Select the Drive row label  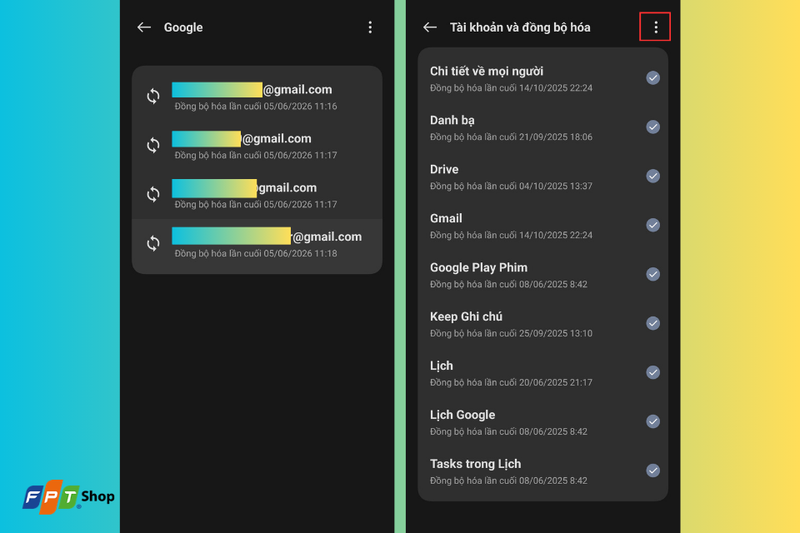click(x=444, y=169)
